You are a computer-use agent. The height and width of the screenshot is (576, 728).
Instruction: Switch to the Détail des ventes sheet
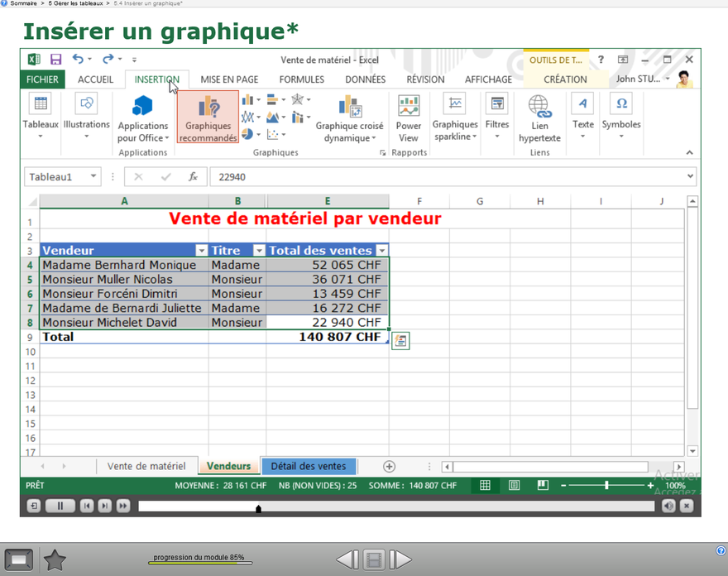[x=309, y=467]
